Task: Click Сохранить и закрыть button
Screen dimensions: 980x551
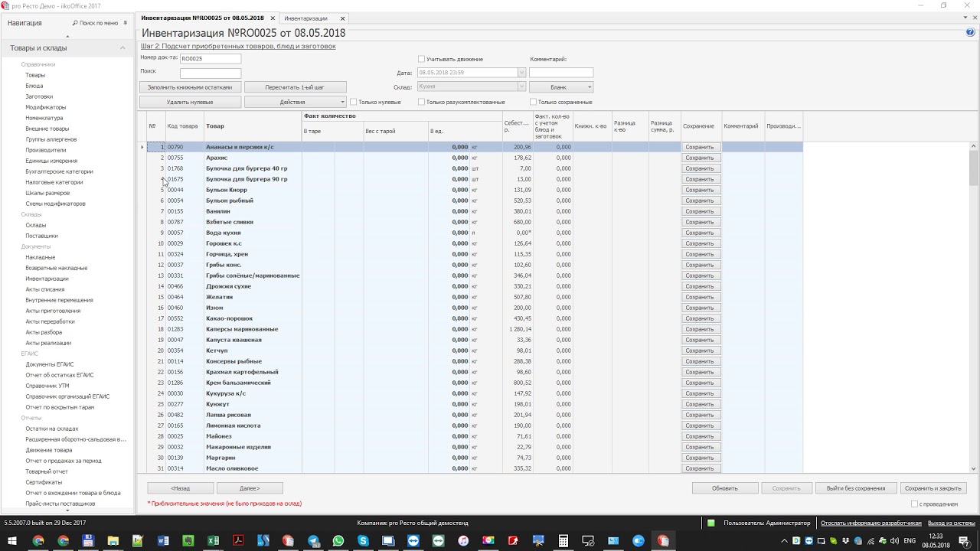Action: point(933,488)
